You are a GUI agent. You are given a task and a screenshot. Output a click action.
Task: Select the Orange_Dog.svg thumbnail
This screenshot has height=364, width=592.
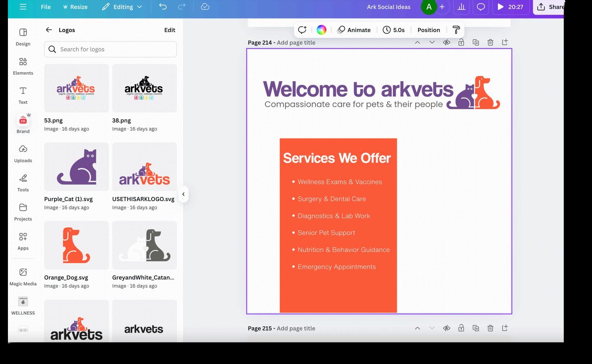[76, 245]
